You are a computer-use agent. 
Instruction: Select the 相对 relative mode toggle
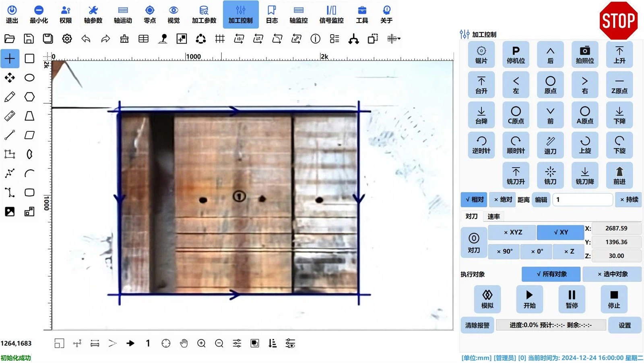(x=474, y=199)
